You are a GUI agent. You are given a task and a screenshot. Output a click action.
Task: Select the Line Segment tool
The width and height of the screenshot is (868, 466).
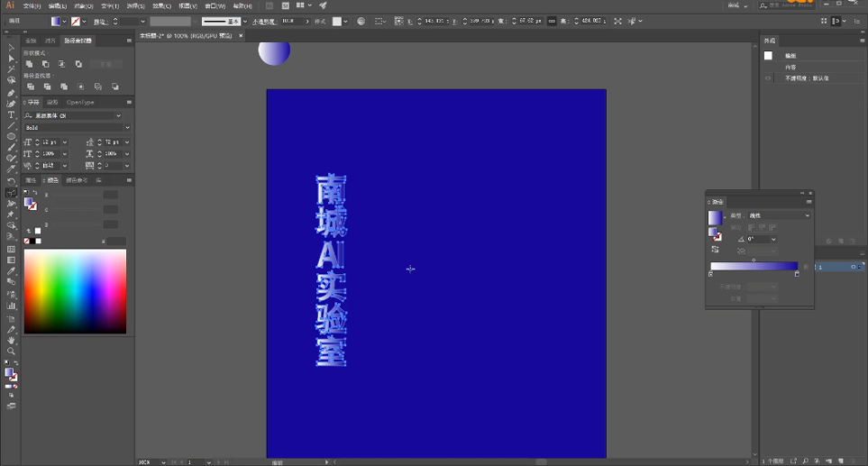click(11, 125)
